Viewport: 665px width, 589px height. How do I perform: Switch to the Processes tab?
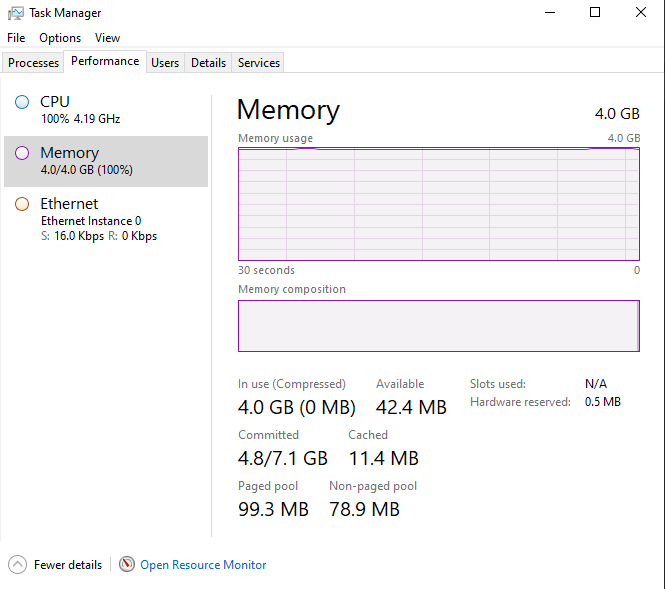[x=34, y=62]
